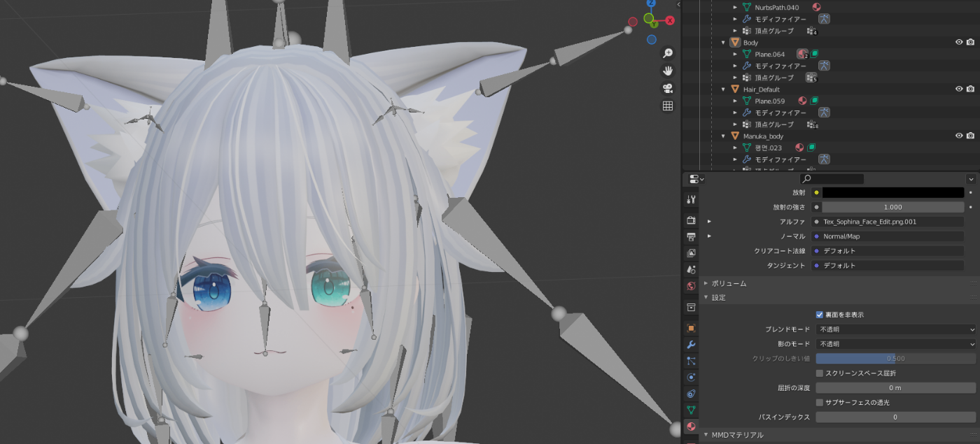Hide the Hair_Default object in viewport
Screen dimensions: 980x444
[x=959, y=89]
